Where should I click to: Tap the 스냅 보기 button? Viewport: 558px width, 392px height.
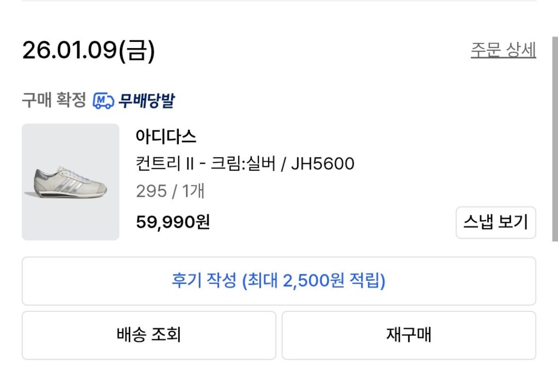point(496,223)
